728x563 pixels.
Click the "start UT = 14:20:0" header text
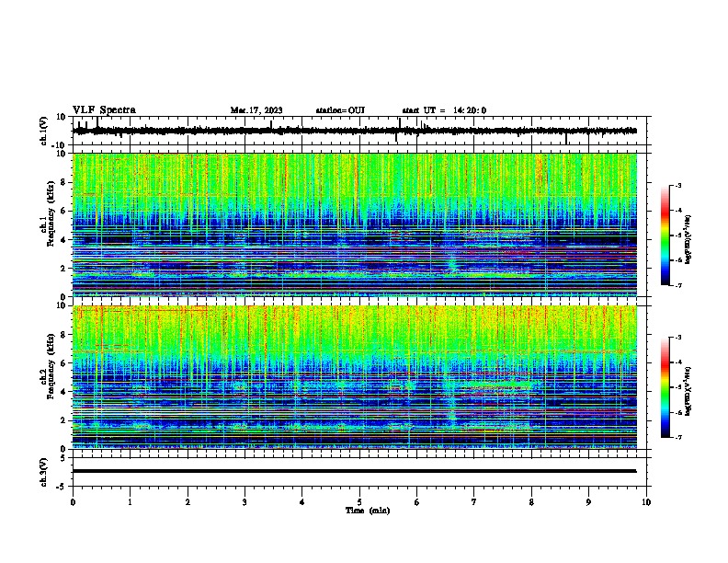[x=444, y=110]
